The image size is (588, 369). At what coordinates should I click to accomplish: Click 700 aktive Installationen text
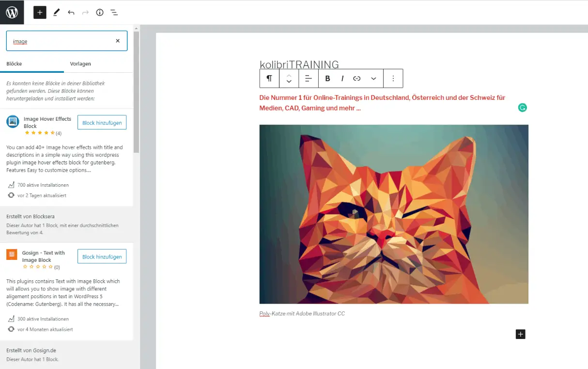pos(43,185)
